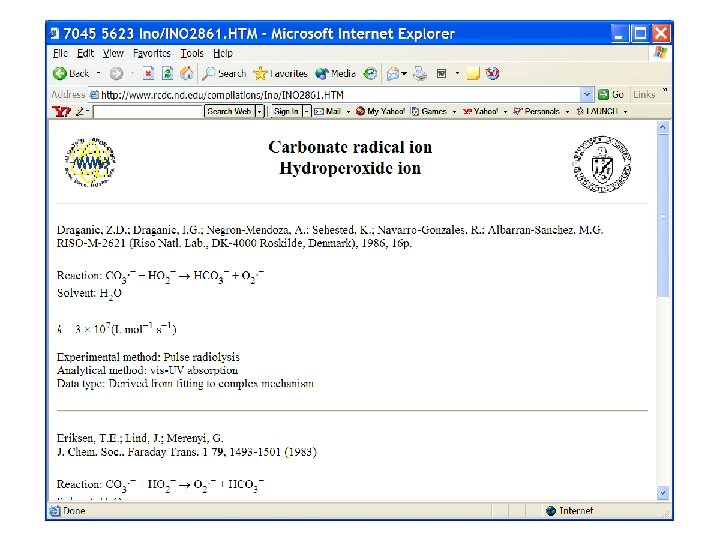Click the Links toolbar label
This screenshot has width=720, height=540.
(x=644, y=95)
